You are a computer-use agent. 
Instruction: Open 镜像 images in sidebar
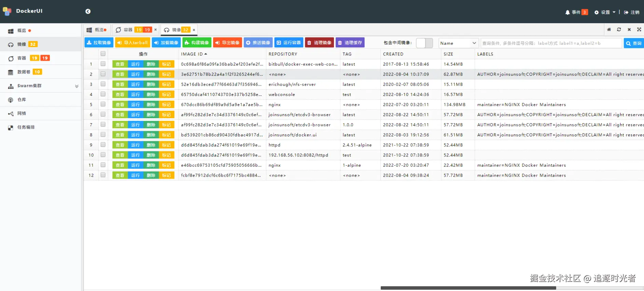(41, 44)
